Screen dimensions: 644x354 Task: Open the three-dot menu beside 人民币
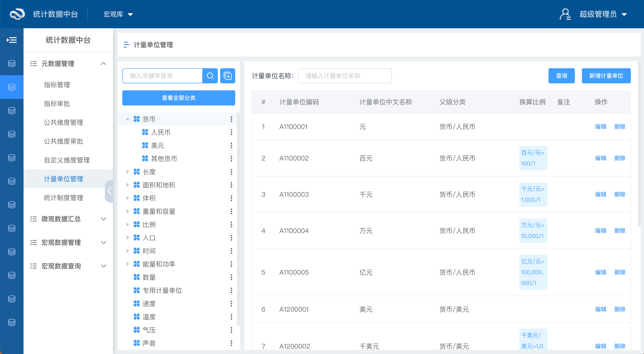click(231, 132)
